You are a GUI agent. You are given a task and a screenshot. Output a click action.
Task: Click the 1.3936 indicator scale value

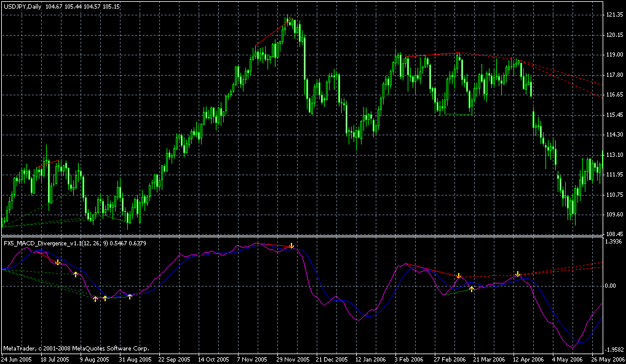(x=614, y=242)
